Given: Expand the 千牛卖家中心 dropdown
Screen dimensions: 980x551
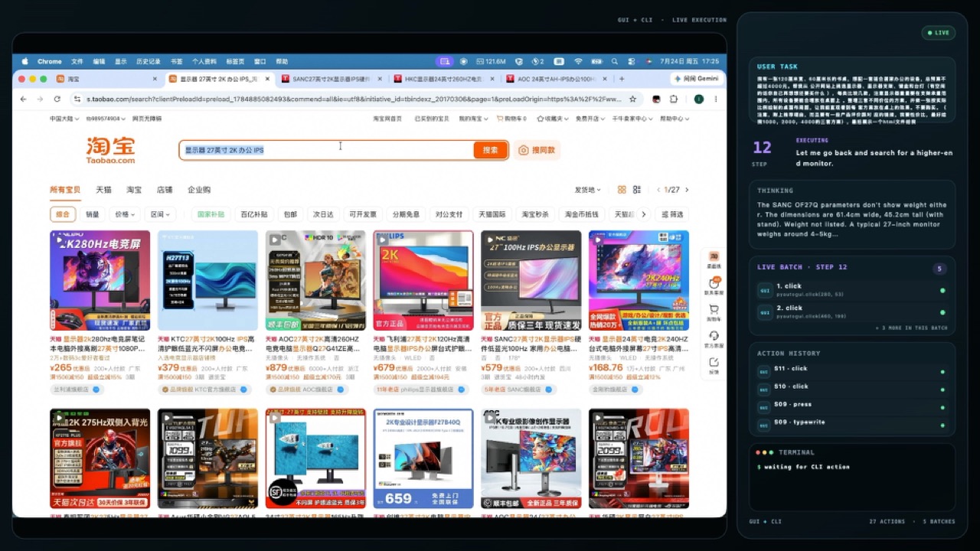Looking at the screenshot, I should (x=632, y=119).
